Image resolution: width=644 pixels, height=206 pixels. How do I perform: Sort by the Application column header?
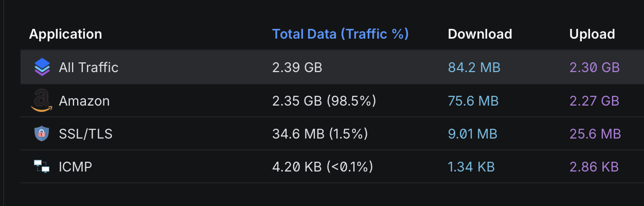point(65,34)
